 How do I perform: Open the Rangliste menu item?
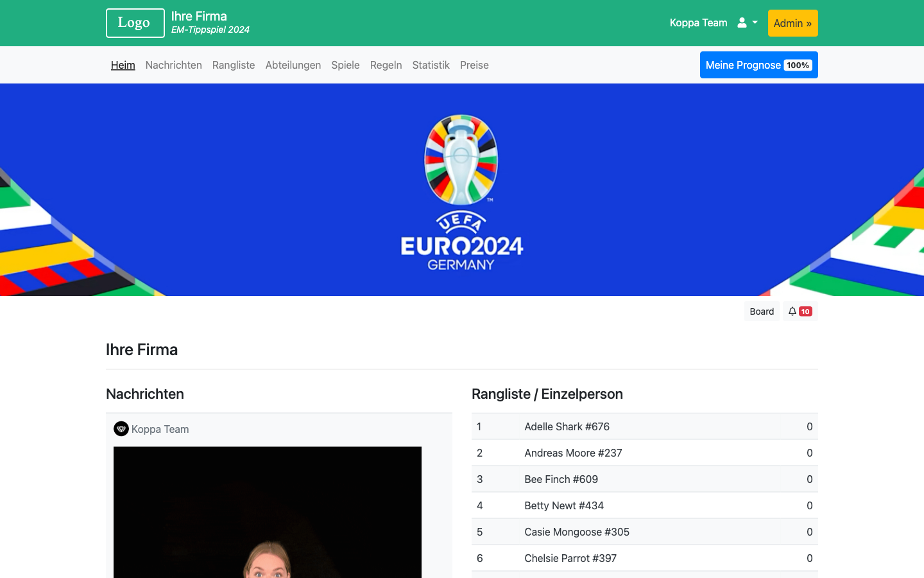pyautogui.click(x=234, y=65)
